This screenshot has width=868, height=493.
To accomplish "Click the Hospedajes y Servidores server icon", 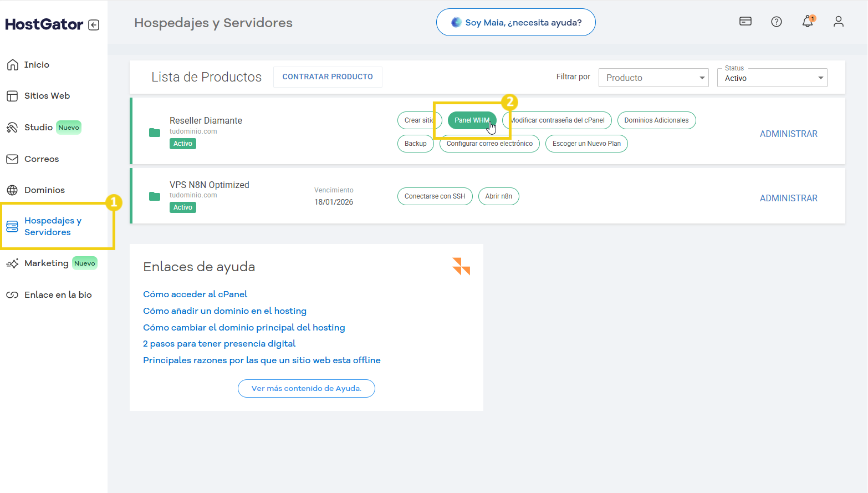I will coord(12,226).
